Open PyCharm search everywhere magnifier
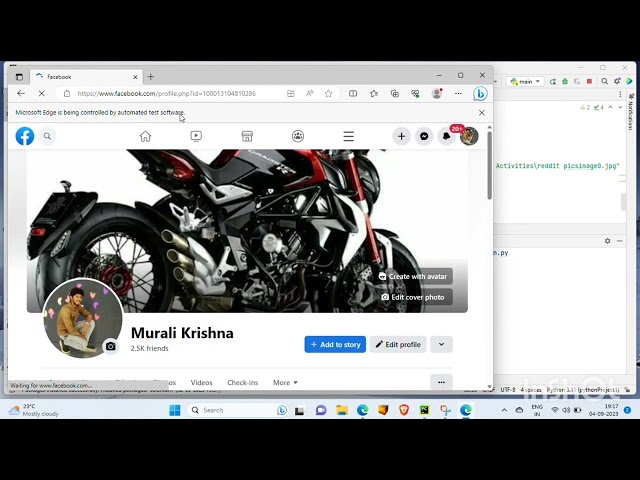 [x=604, y=82]
